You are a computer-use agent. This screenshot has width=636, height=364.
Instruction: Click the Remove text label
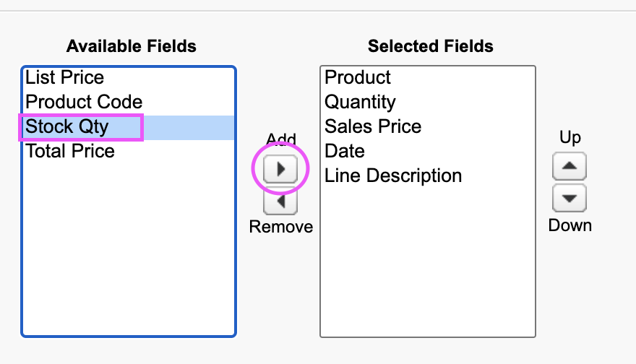pyautogui.click(x=281, y=227)
